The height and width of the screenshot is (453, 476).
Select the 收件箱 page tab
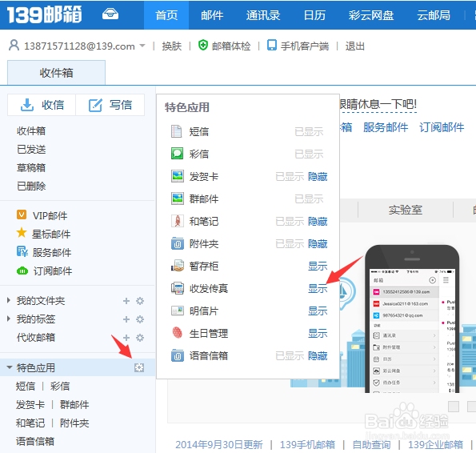pos(57,73)
